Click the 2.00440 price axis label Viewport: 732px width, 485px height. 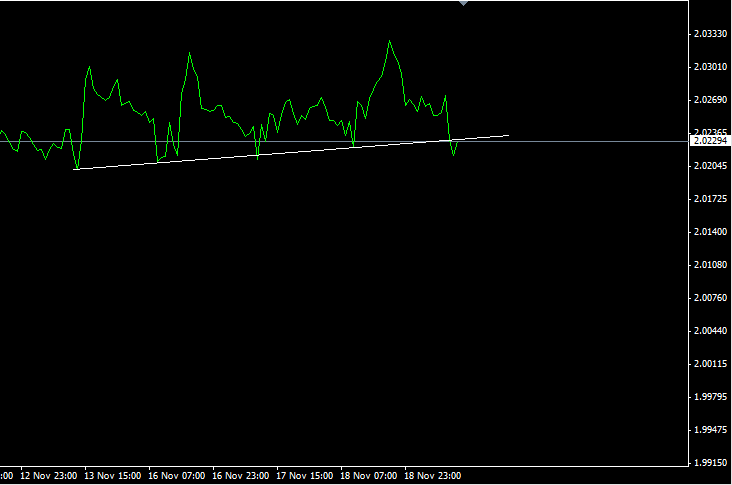tap(711, 331)
